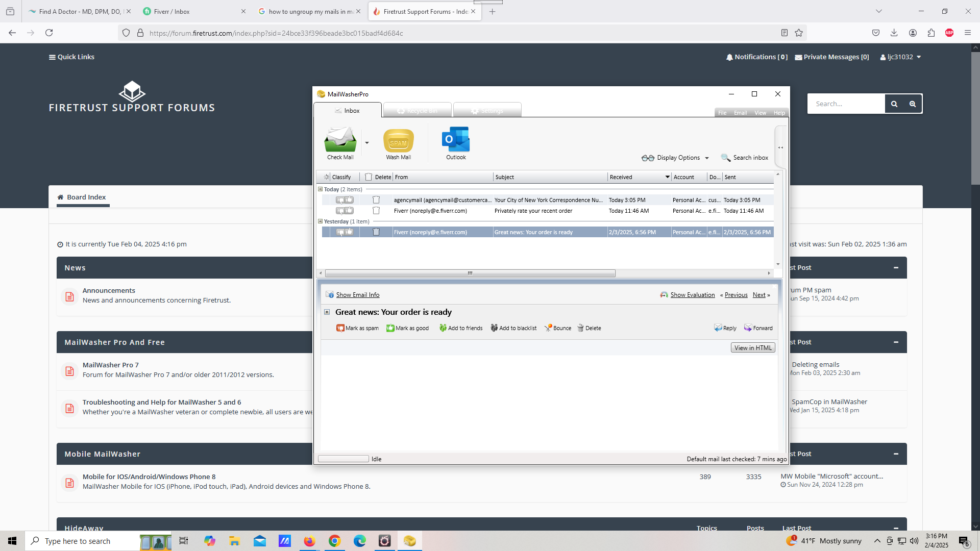Click the Reply envelope icon
This screenshot has width=980, height=551.
point(718,328)
